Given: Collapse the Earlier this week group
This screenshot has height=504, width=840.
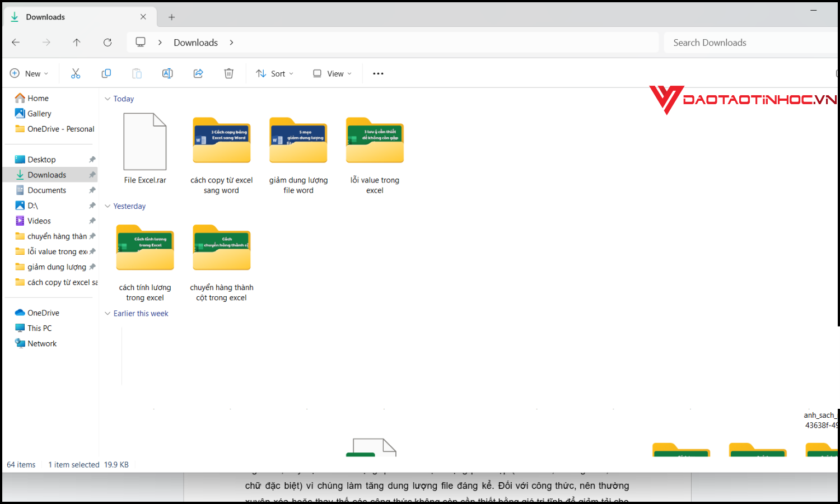Looking at the screenshot, I should tap(108, 314).
